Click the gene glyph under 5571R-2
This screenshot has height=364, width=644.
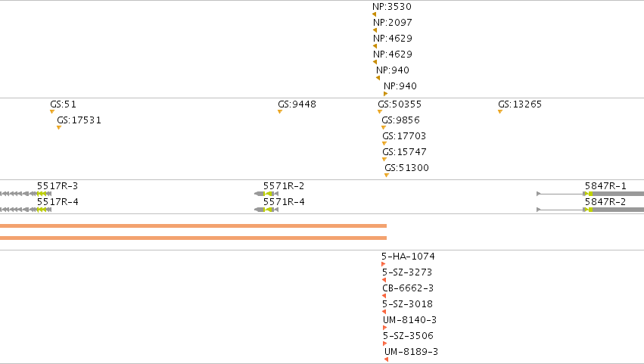[x=266, y=194]
